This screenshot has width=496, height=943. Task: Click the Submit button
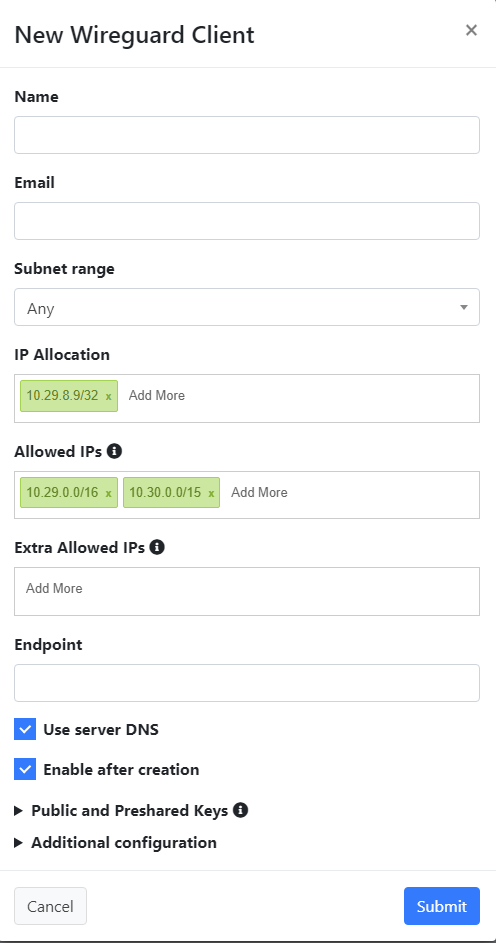click(442, 906)
